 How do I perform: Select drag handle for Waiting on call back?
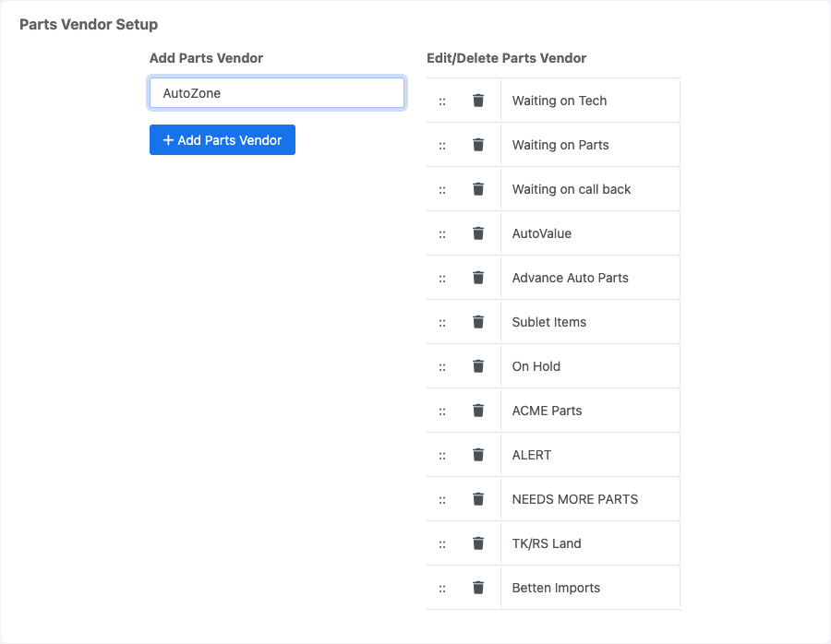click(442, 190)
